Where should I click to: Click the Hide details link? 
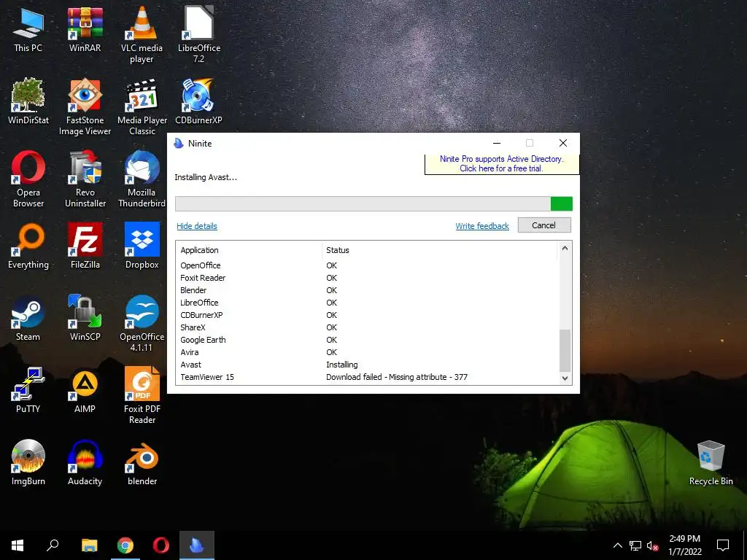pos(197,226)
